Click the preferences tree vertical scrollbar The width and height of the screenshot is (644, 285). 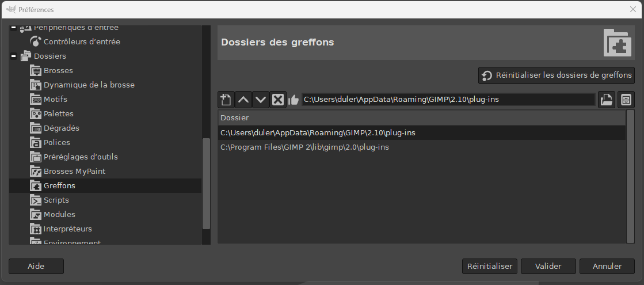206,184
